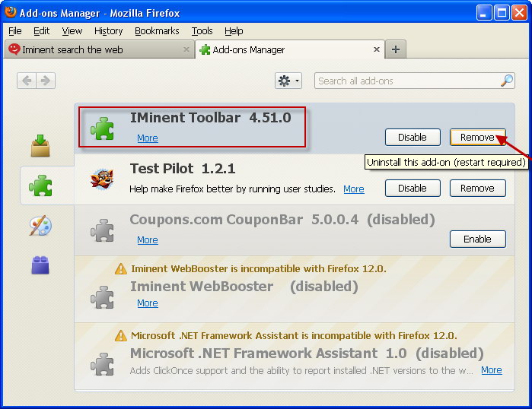The image size is (532, 409).
Task: Open More link for Microsoft .NET Framework Assistant
Action: coord(492,370)
